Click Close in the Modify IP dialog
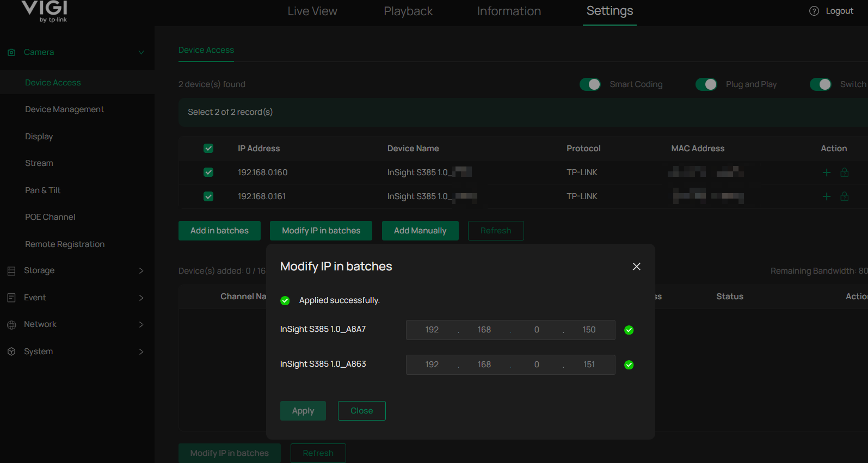The image size is (868, 463). pyautogui.click(x=362, y=411)
